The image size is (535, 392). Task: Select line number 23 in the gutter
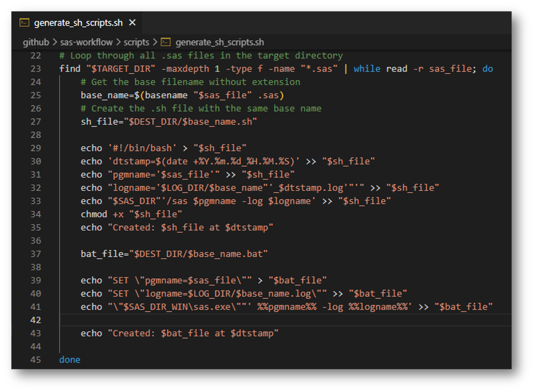[x=35, y=69]
